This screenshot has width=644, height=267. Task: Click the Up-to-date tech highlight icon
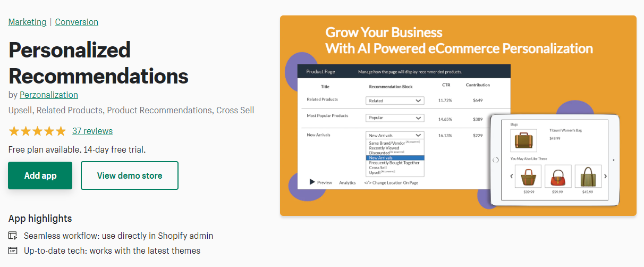(13, 251)
